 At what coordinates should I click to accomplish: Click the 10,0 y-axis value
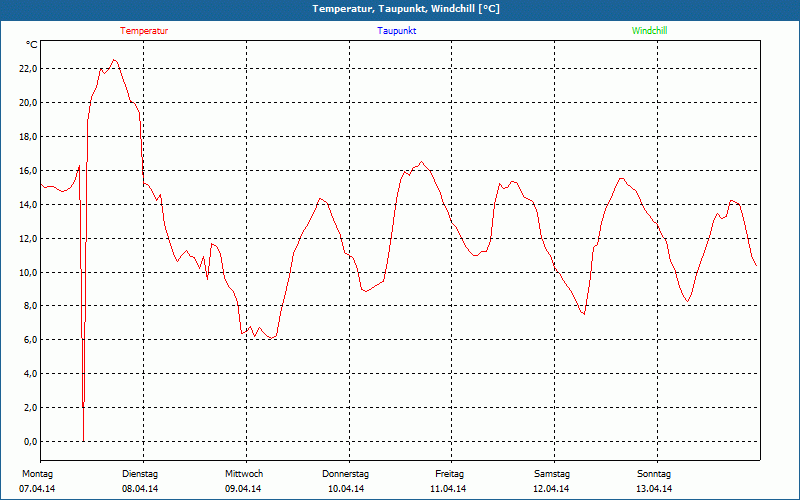tap(29, 272)
